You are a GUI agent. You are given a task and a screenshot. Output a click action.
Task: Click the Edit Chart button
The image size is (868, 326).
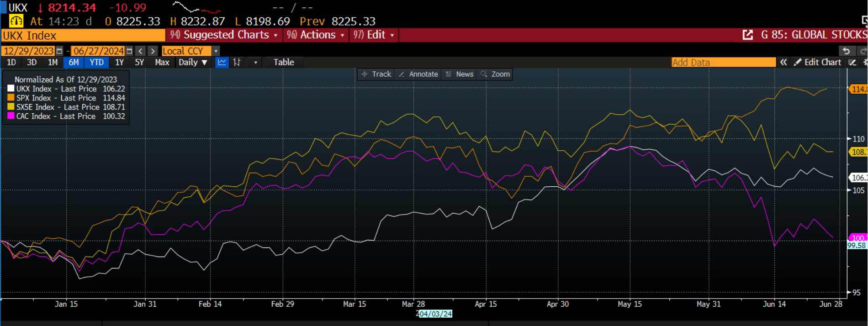(817, 63)
